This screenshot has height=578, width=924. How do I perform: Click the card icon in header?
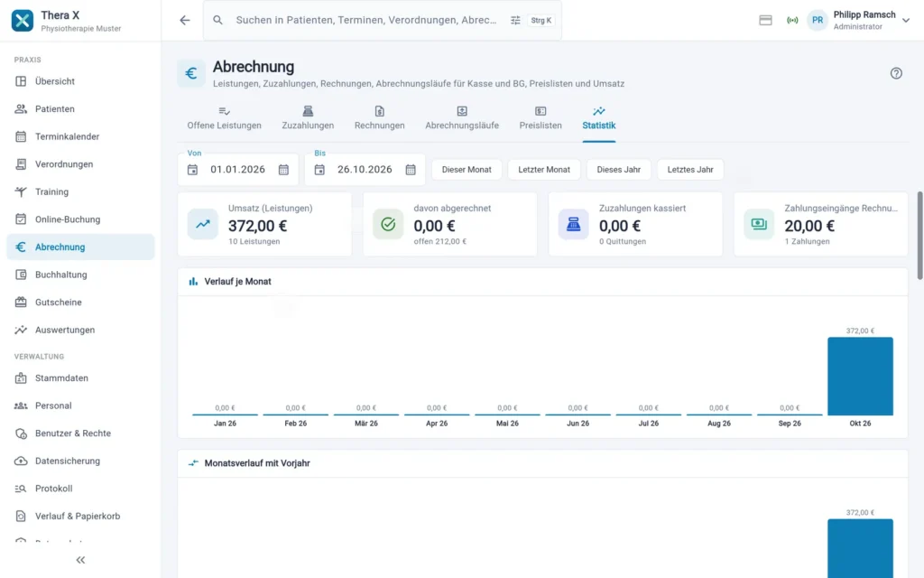[x=765, y=20]
